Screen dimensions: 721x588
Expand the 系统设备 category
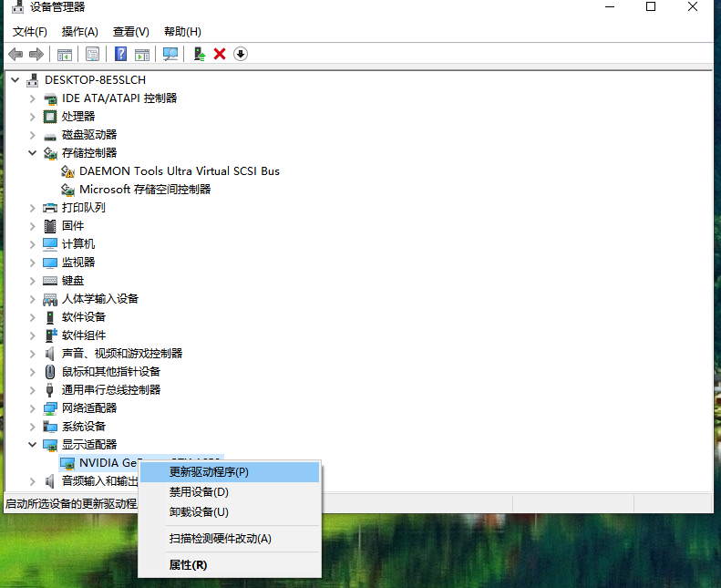(32, 427)
